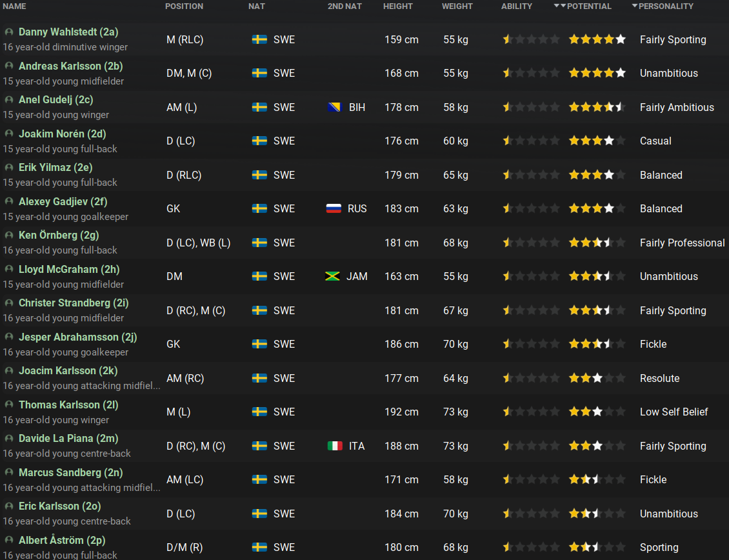Click the Swedish flag in Albert Åström's row

259,548
